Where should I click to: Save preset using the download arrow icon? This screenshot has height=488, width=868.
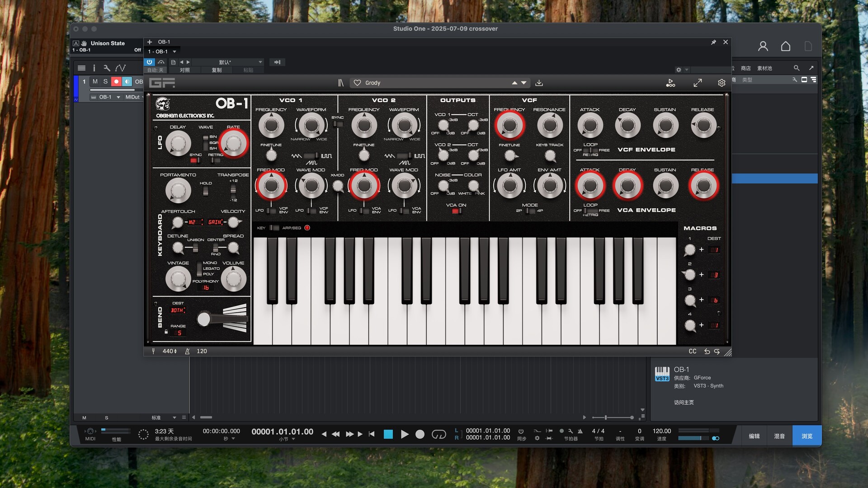coord(539,83)
